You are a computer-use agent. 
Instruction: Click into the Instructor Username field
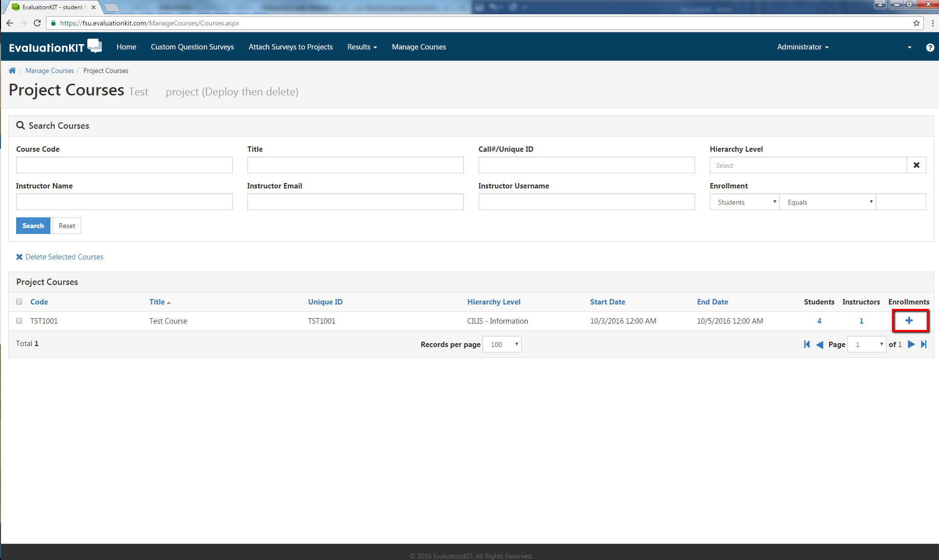pyautogui.click(x=587, y=202)
